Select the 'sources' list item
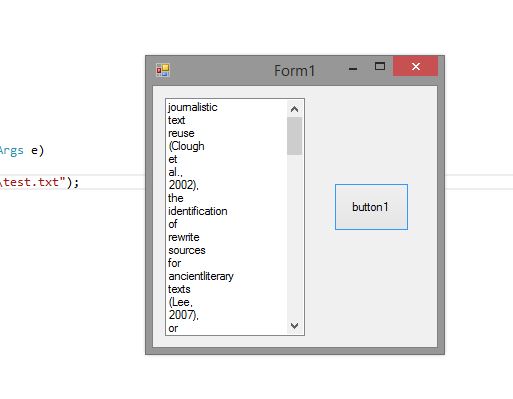The height and width of the screenshot is (399, 513). point(226,250)
